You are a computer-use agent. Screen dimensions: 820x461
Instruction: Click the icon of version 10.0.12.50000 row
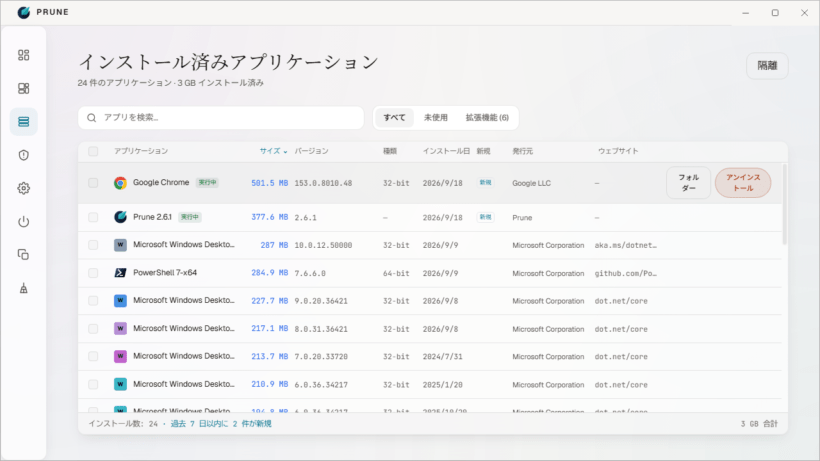120,245
